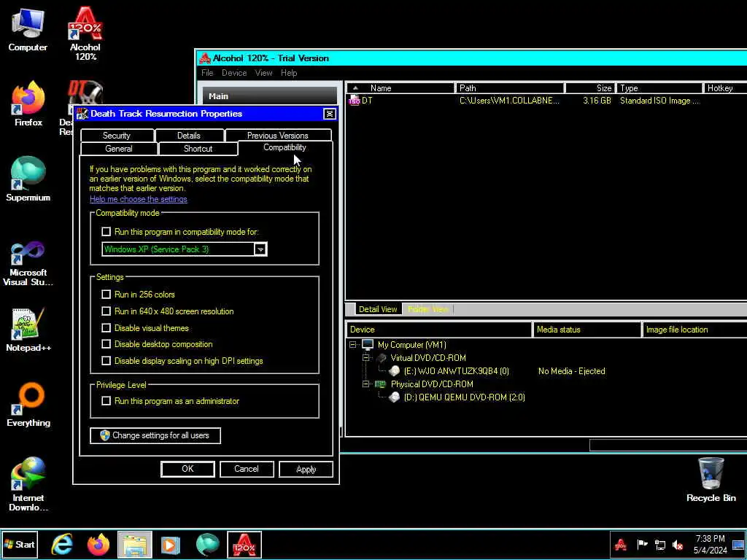Click the Path column header
The height and width of the screenshot is (560, 747).
[x=510, y=88]
